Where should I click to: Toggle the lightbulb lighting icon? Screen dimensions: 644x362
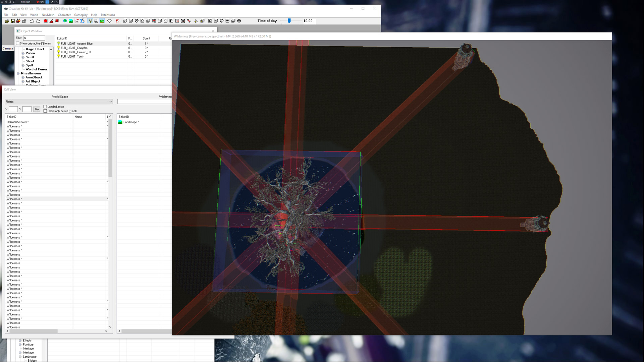[x=90, y=21]
